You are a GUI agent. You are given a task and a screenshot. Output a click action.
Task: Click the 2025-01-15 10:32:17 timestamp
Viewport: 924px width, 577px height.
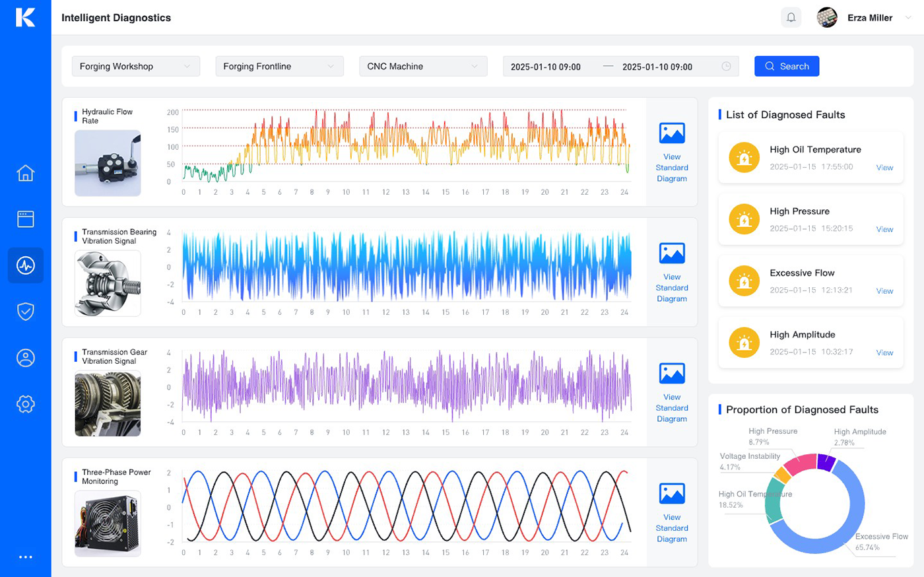point(811,352)
